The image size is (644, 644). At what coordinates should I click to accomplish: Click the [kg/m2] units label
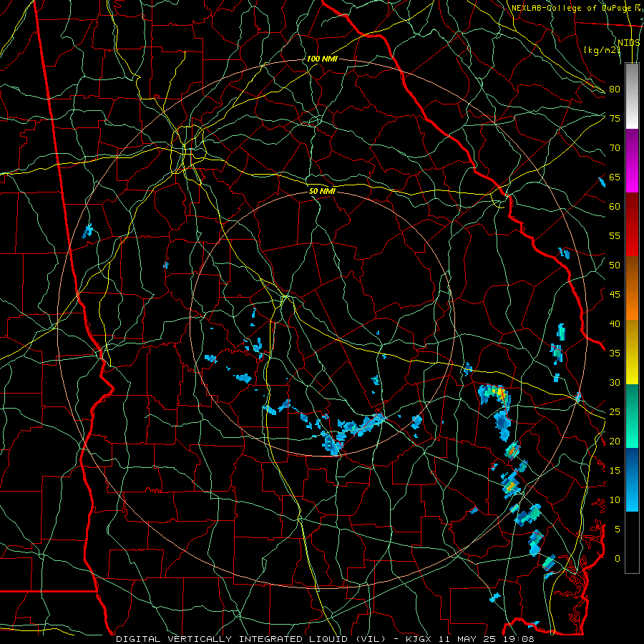(602, 50)
